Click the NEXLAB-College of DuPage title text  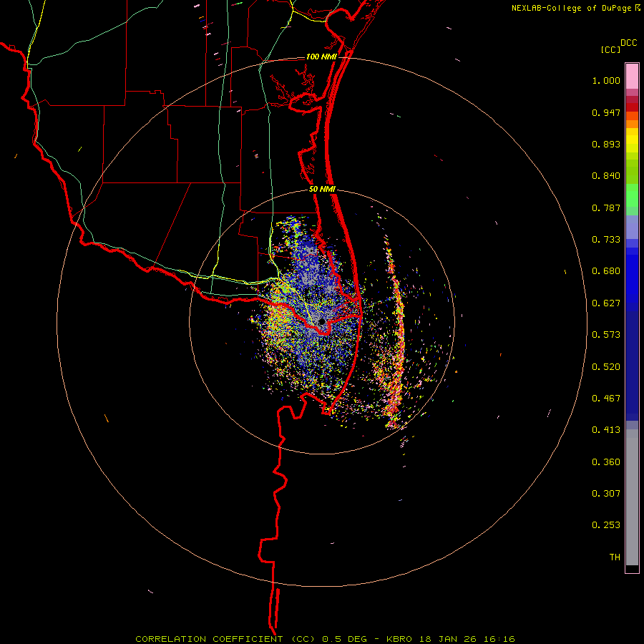pyautogui.click(x=571, y=8)
